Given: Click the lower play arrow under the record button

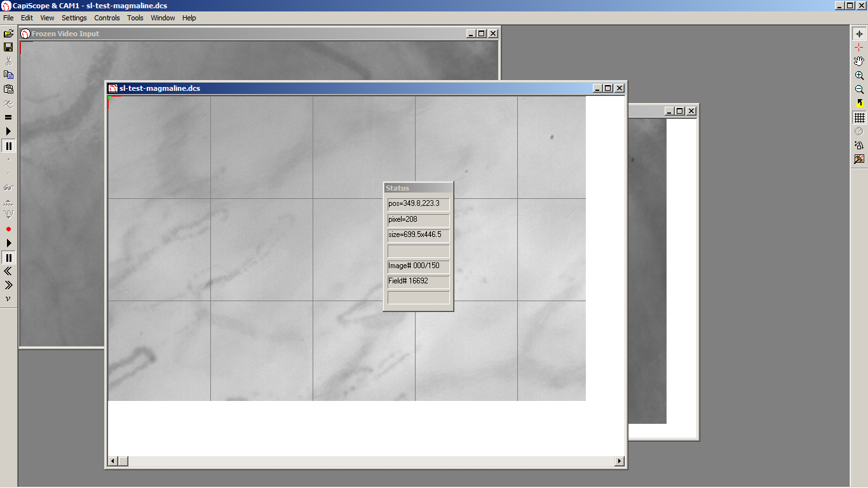Looking at the screenshot, I should [x=8, y=243].
